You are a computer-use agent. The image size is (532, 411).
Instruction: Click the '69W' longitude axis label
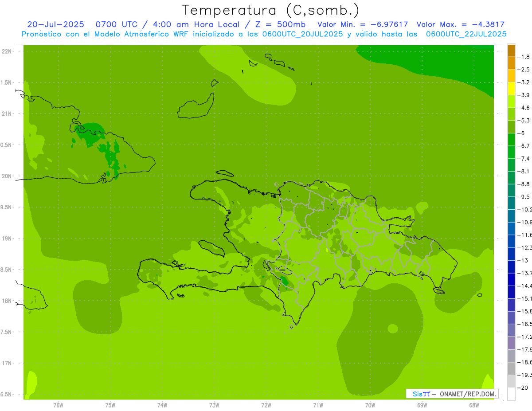pyautogui.click(x=422, y=405)
